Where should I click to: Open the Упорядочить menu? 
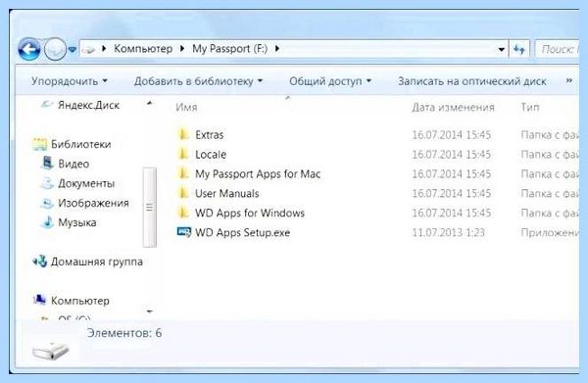coord(69,81)
